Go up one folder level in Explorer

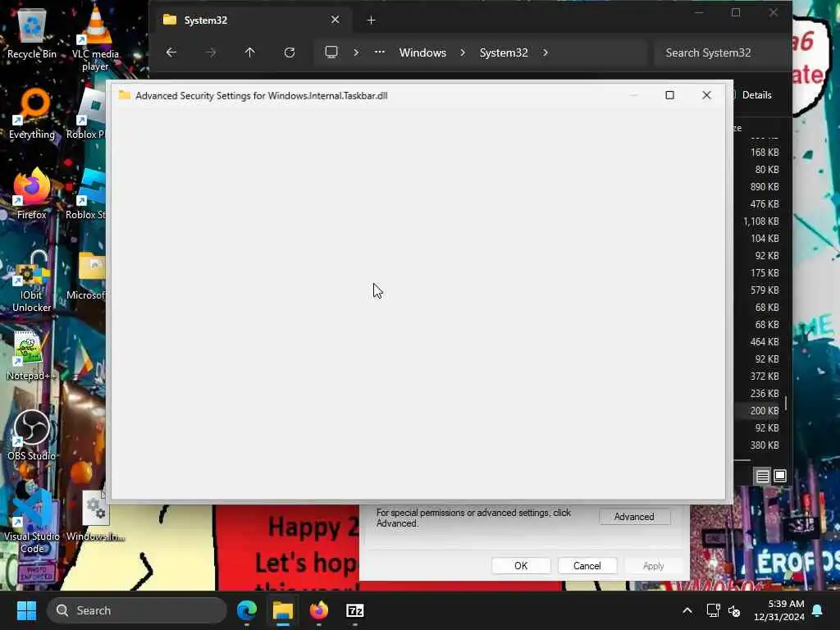tap(249, 52)
